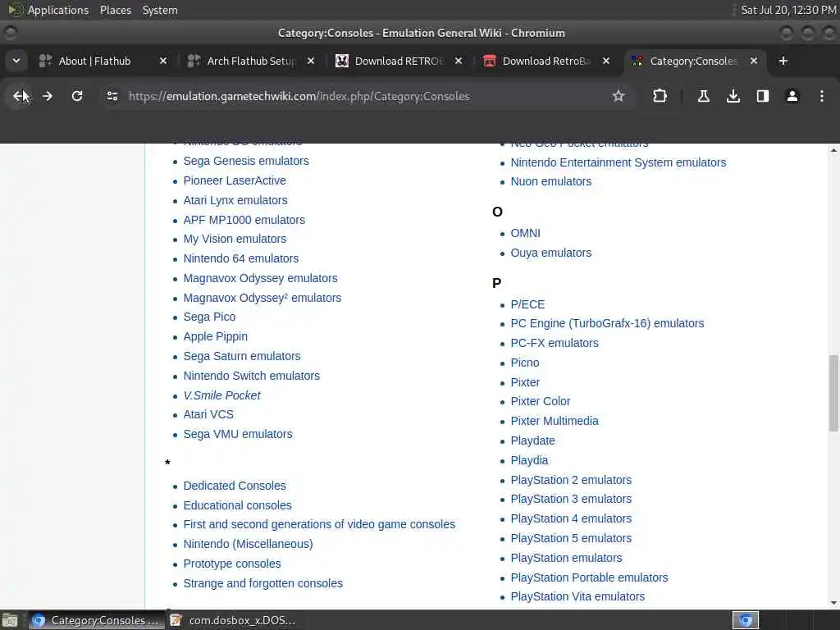Close the Download RETROE tab
This screenshot has height=630, width=840.
tap(458, 61)
